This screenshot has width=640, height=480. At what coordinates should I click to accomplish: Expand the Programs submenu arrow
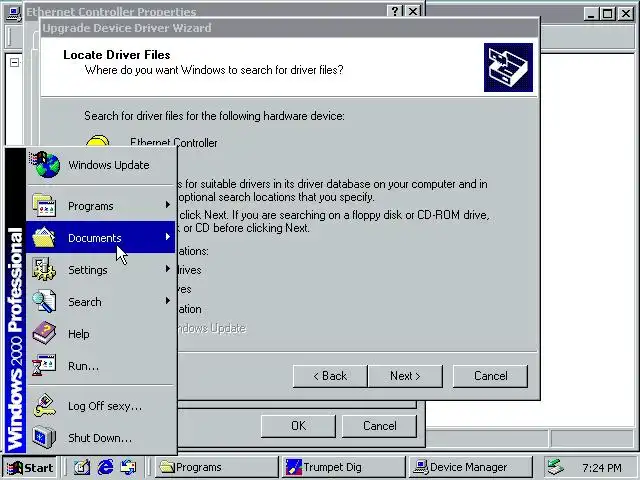coord(167,204)
